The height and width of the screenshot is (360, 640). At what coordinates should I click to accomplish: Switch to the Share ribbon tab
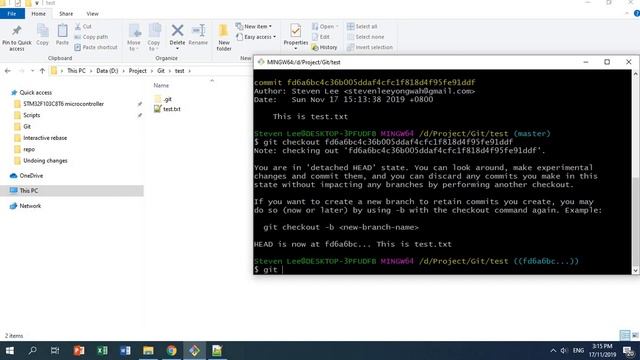(x=66, y=14)
